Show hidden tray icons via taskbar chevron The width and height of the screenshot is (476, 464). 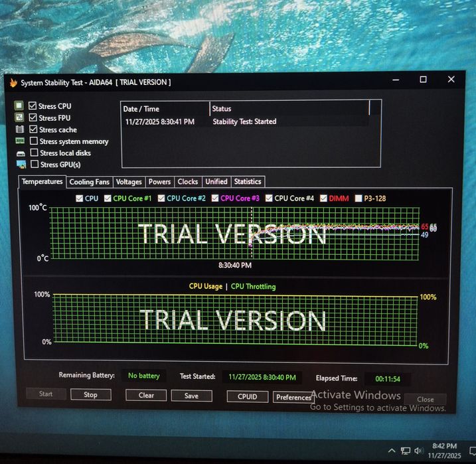[x=392, y=451]
